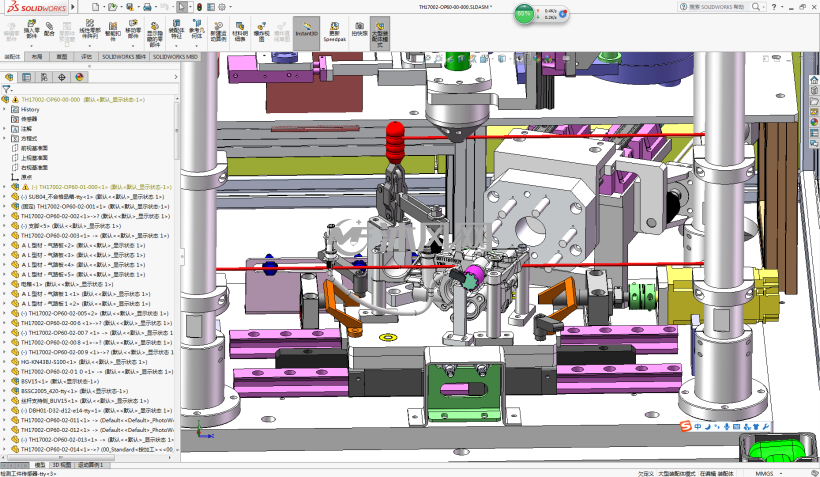This screenshot has width=820, height=477.
Task: Switch to the 装配体 Assembly ribbon tab
Action: 12,56
